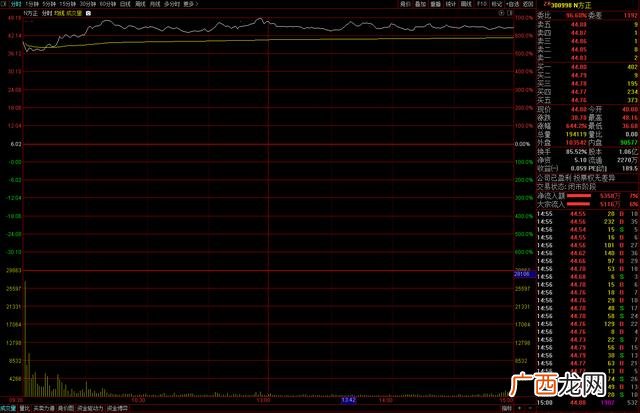Click the 换手 turnover rate row
Image resolution: width=640 pixels, height=413 pixels.
click(x=562, y=152)
